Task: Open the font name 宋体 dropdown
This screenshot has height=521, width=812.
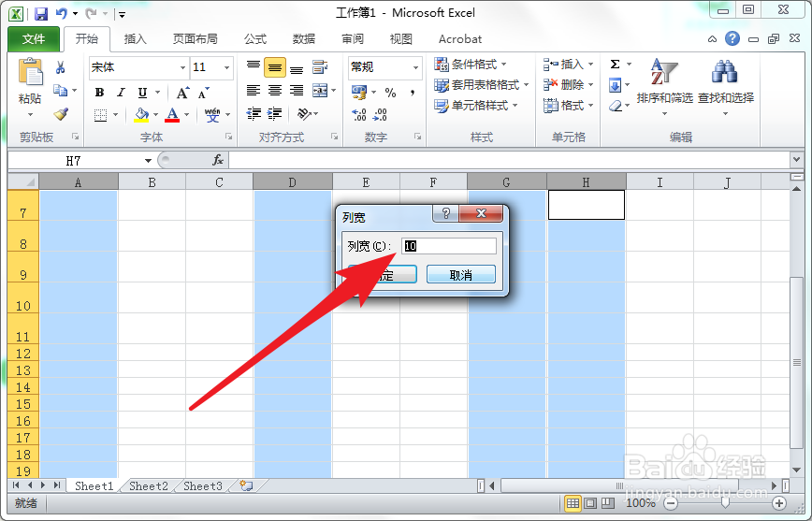Action: [182, 67]
